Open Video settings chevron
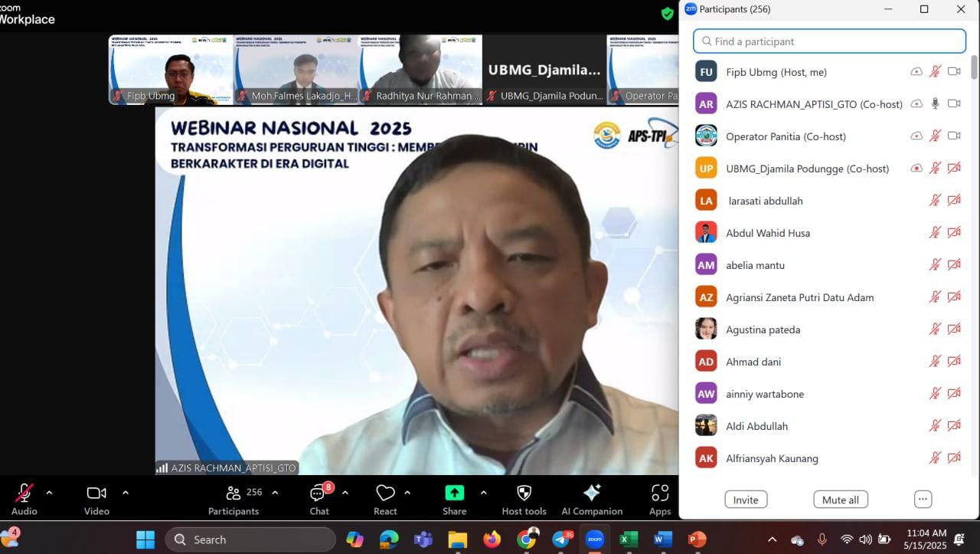 pos(126,492)
